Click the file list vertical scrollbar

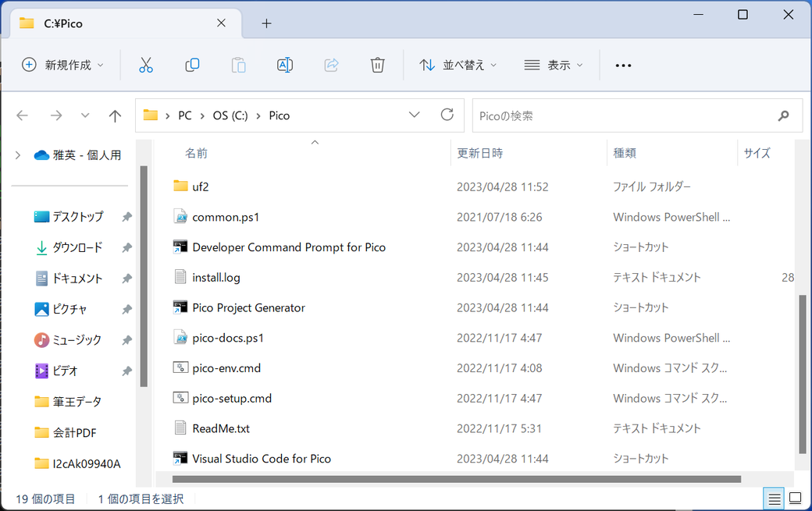coord(802,374)
